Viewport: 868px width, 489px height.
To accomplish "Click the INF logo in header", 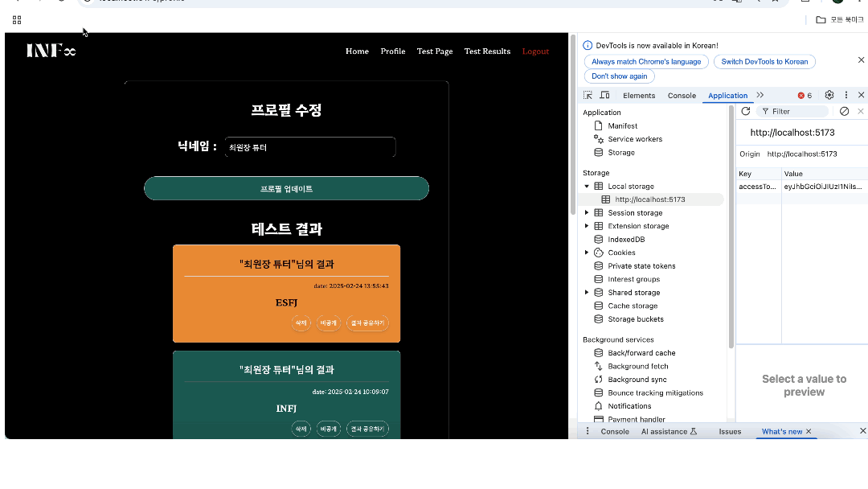I will point(51,51).
